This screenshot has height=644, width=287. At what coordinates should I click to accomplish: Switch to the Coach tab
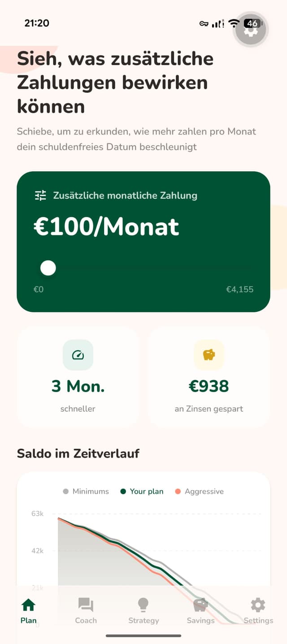(x=86, y=609)
